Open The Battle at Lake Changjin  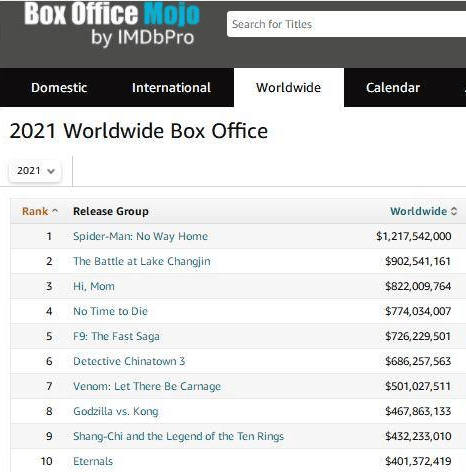[142, 261]
